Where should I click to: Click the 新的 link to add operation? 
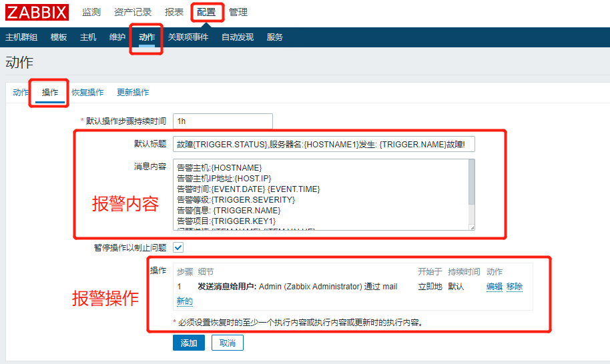point(184,301)
